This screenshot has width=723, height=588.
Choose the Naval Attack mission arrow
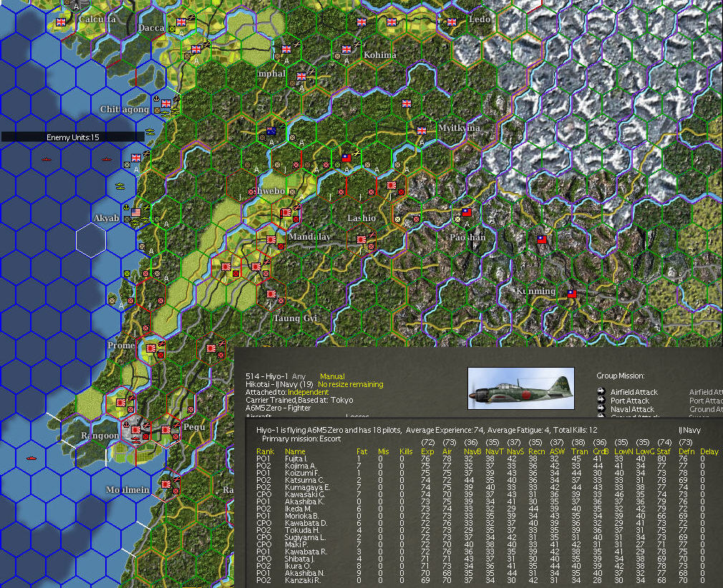[601, 408]
